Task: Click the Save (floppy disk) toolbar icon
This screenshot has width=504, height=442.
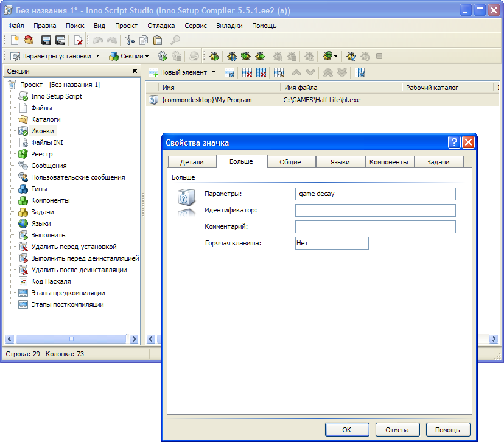Action: click(46, 40)
